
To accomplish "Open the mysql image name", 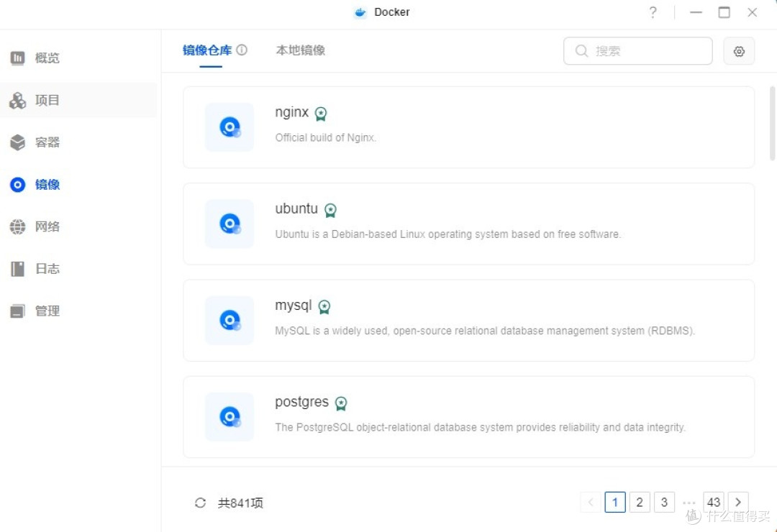I will point(294,306).
